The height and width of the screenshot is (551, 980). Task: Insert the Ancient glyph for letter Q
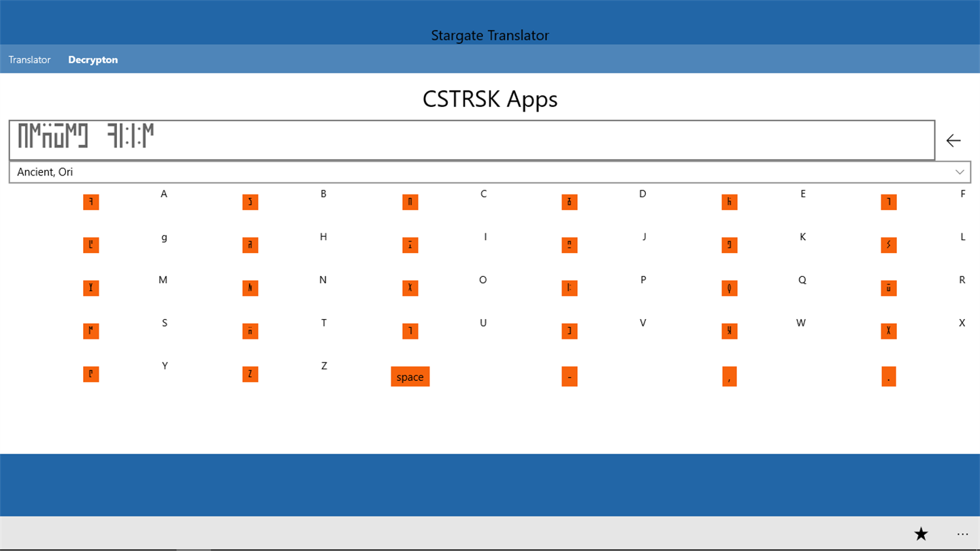pos(730,288)
